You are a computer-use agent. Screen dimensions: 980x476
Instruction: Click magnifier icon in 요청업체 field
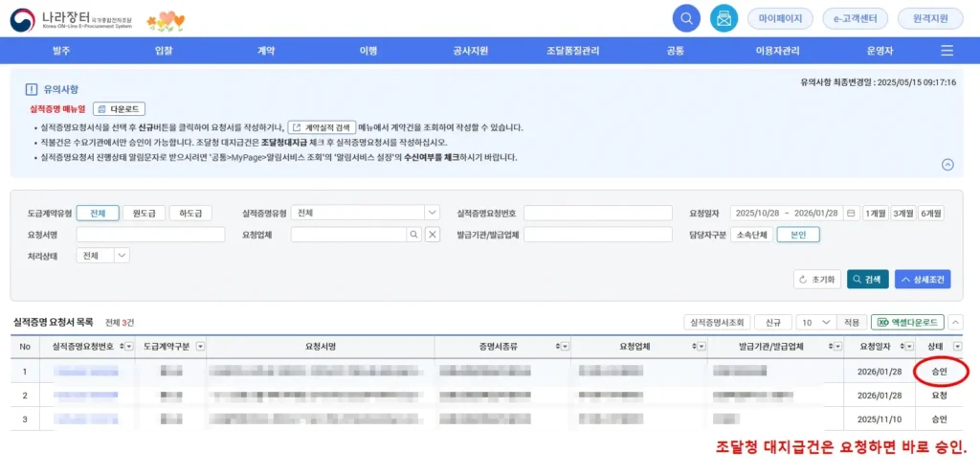click(412, 235)
